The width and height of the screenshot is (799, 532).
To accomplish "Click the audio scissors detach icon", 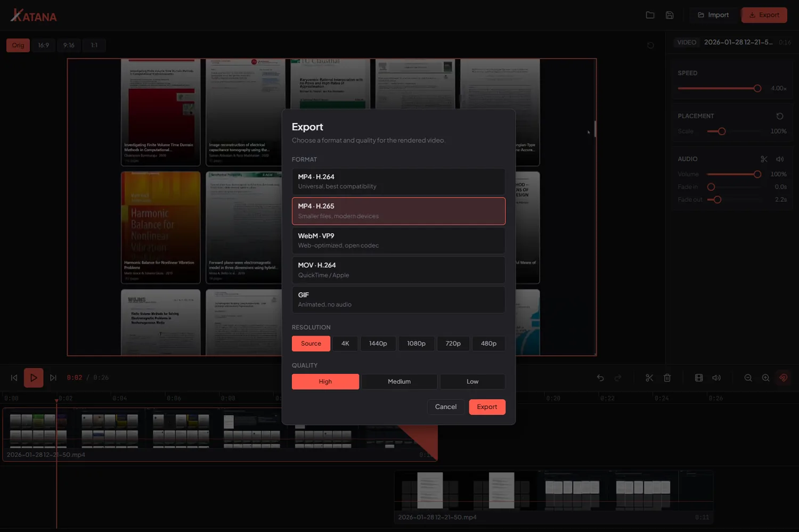I will [764, 159].
